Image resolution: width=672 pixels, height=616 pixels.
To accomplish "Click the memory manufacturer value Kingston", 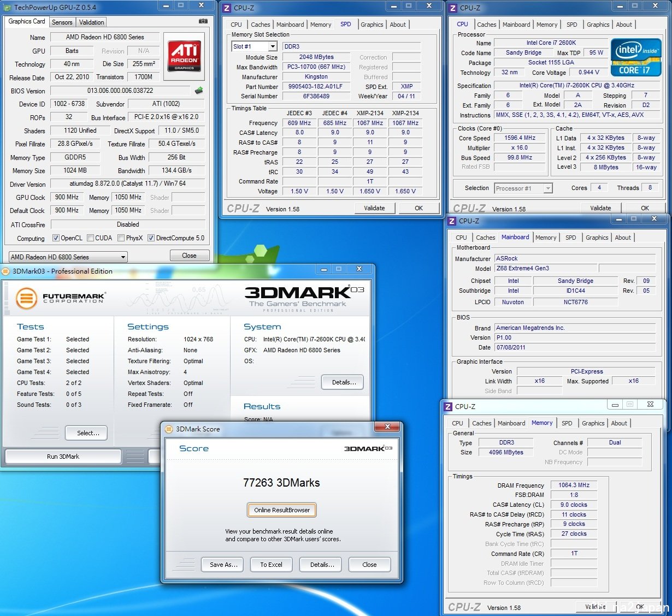I will coord(316,77).
